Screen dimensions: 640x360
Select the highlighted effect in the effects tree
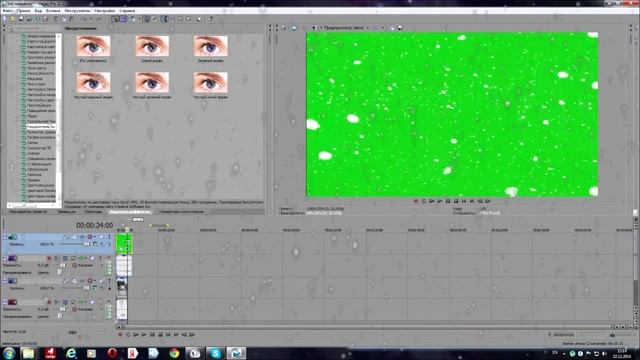(x=41, y=127)
